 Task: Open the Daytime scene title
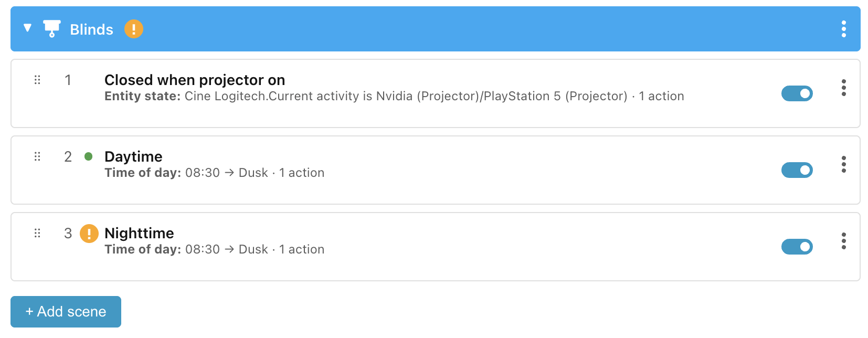click(x=133, y=156)
